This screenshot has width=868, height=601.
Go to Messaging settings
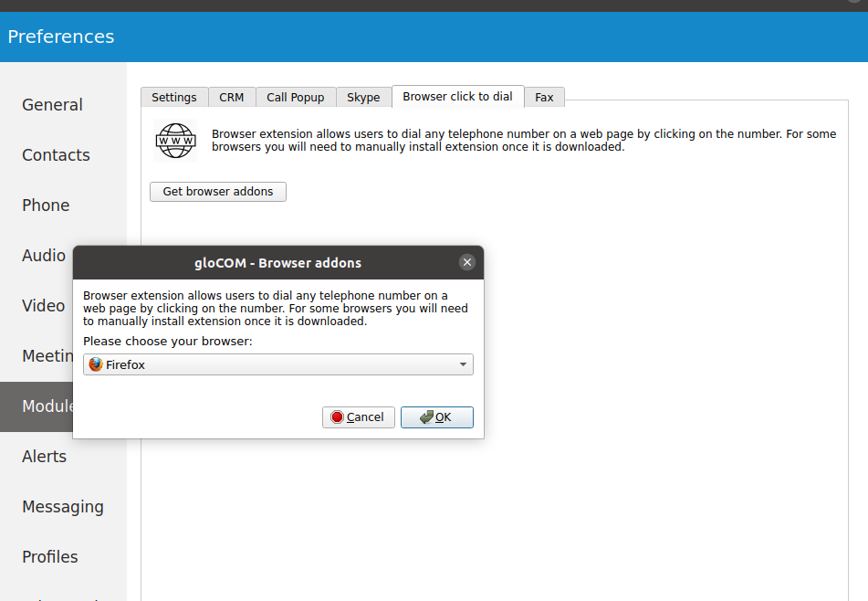click(63, 507)
